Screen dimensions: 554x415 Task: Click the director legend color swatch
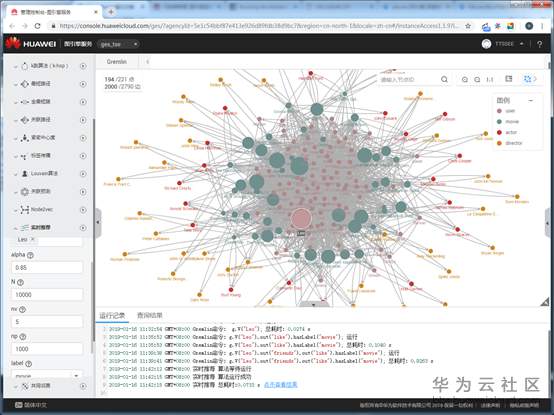[499, 143]
